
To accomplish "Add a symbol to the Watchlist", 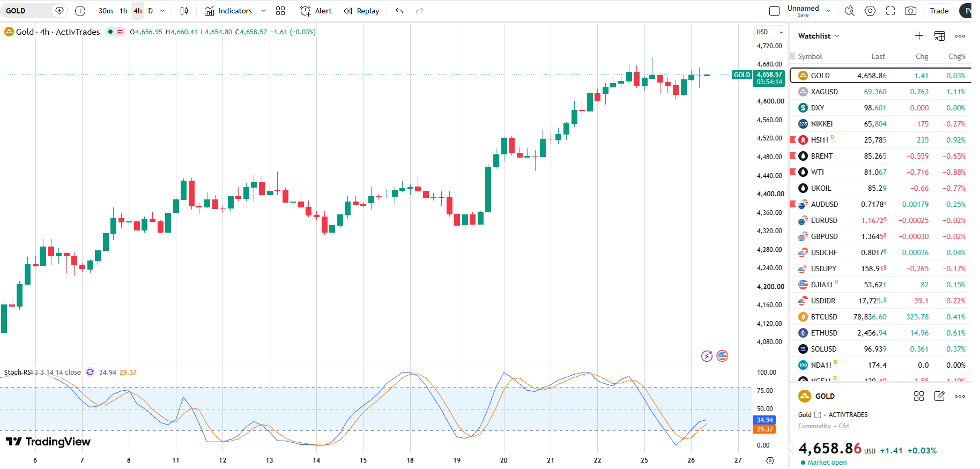I will coord(919,36).
